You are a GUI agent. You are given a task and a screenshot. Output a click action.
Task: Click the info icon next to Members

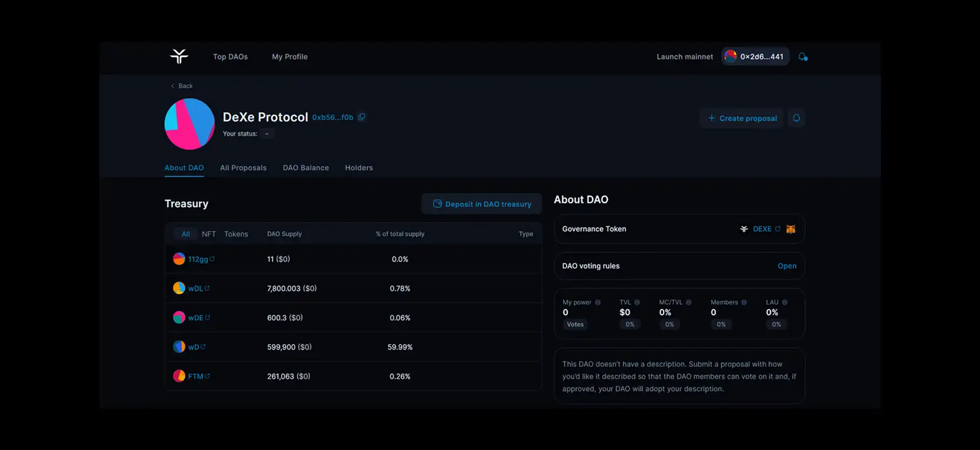coord(744,303)
